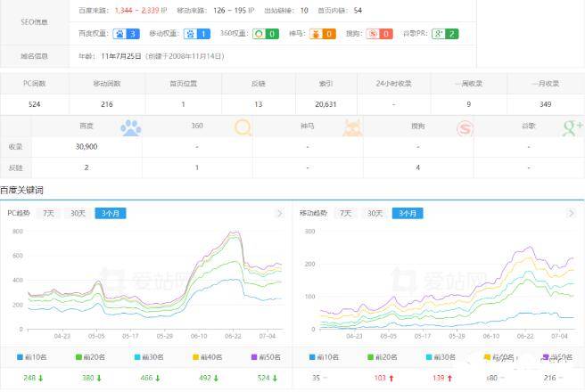Click the Shenma icon in the table header
The height and width of the screenshot is (392, 585).
coord(352,127)
